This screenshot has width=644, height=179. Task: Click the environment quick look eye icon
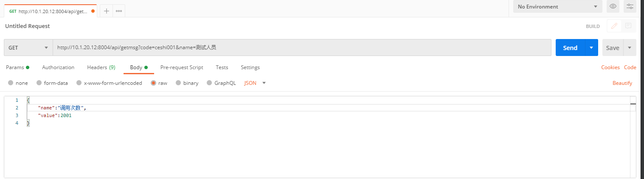(613, 7)
